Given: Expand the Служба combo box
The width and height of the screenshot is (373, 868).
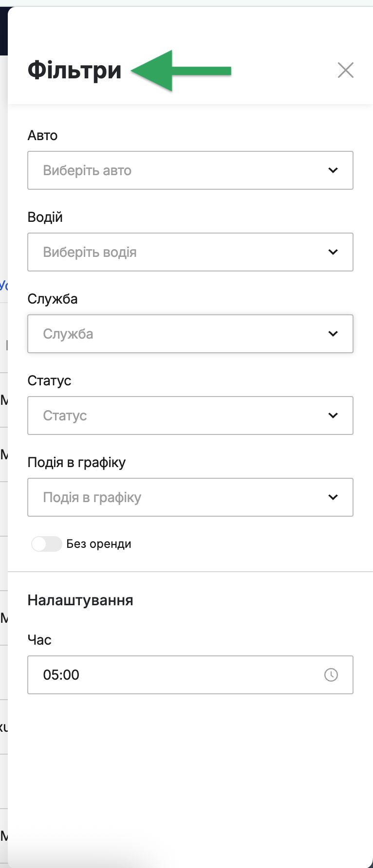Looking at the screenshot, I should coord(190,334).
